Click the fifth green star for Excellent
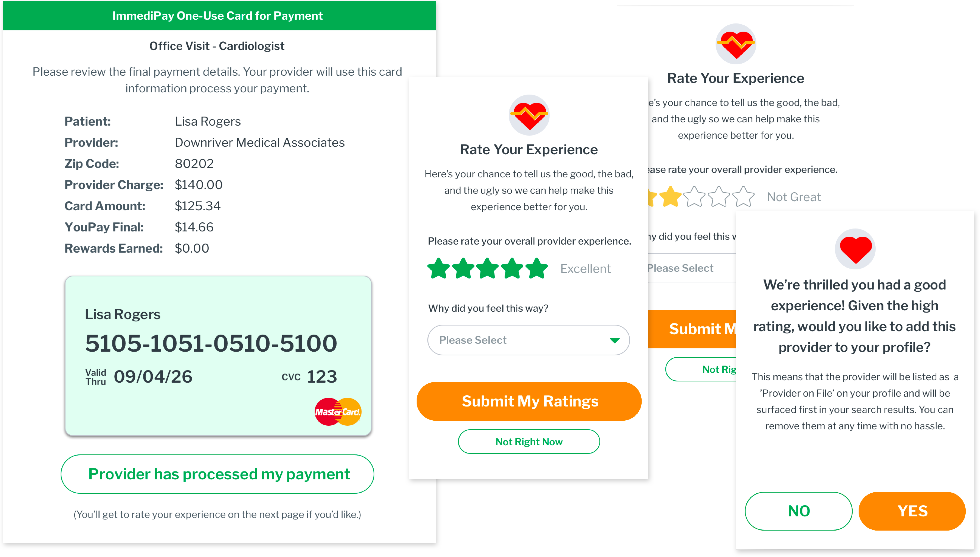 [x=537, y=268]
